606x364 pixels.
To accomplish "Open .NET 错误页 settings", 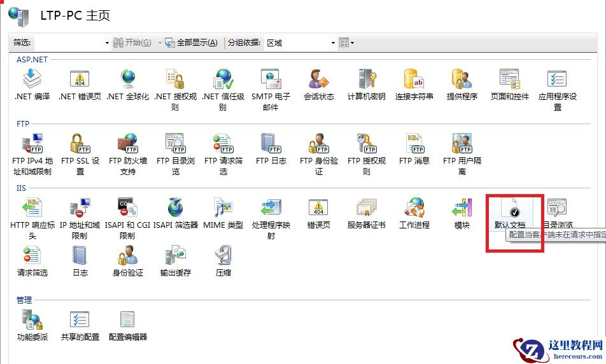I will coord(80,85).
